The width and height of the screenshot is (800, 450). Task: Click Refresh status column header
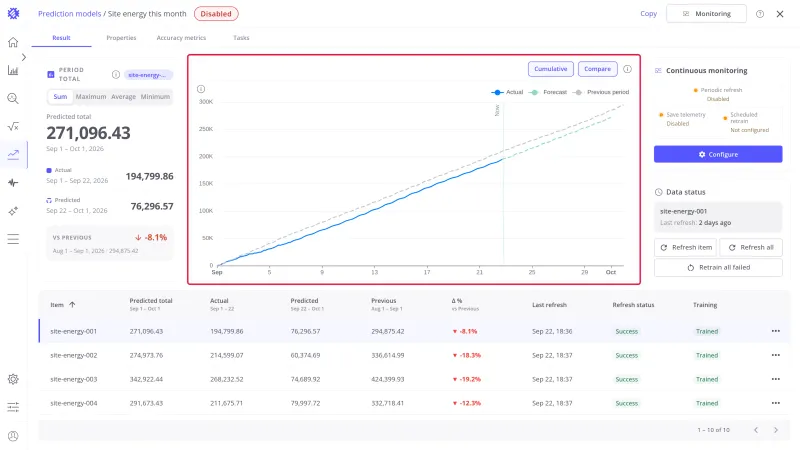pos(633,305)
